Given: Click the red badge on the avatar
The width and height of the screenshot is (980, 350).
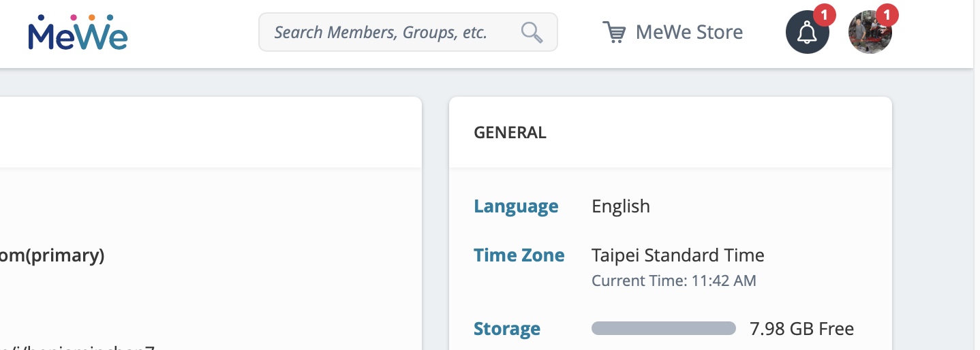Looking at the screenshot, I should point(887,14).
